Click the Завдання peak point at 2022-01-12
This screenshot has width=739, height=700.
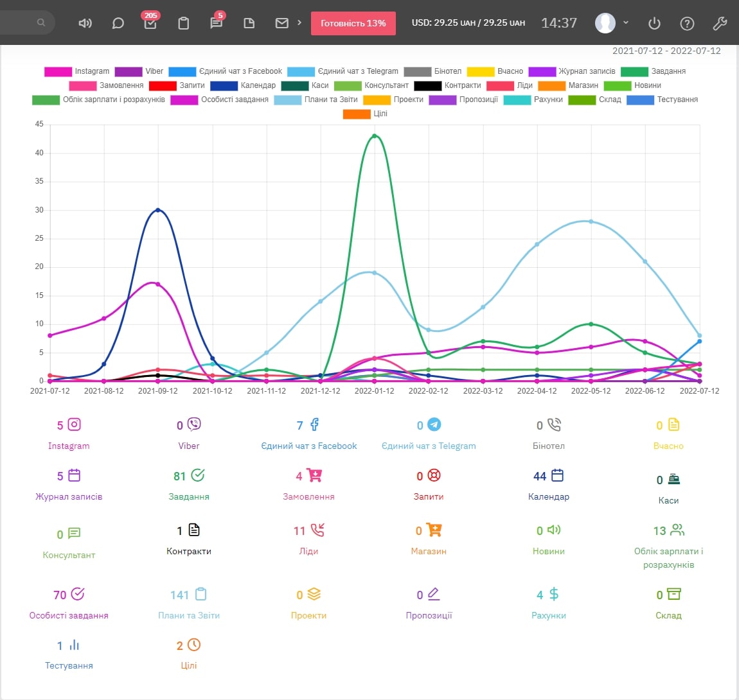click(375, 136)
